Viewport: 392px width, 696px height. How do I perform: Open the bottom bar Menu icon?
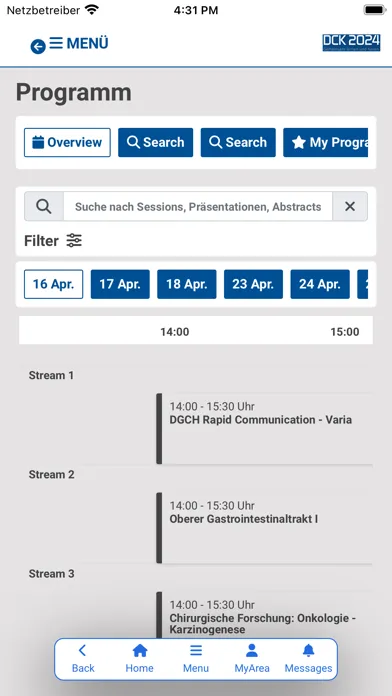pyautogui.click(x=196, y=659)
